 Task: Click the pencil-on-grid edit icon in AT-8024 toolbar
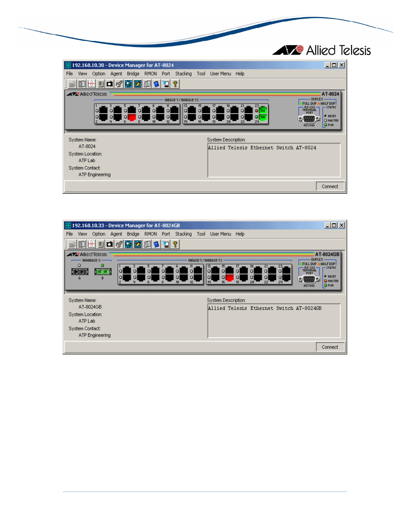pyautogui.click(x=138, y=84)
